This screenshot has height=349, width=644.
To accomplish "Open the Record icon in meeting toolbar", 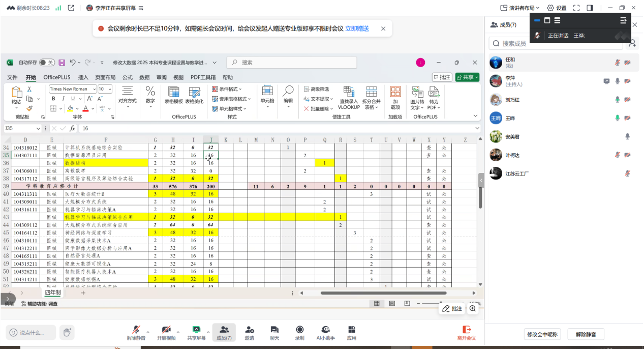I will (x=299, y=330).
